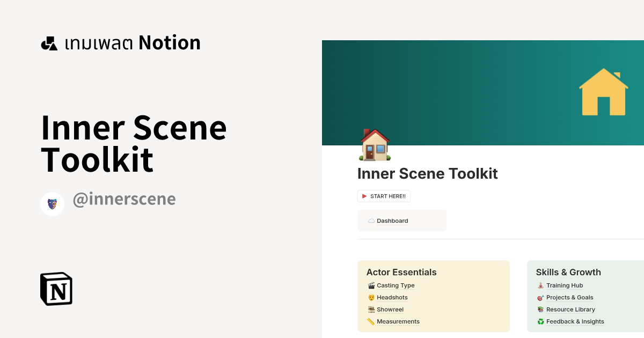Click the film-reel icon beside Showreel
The image size is (644, 338).
[371, 310]
